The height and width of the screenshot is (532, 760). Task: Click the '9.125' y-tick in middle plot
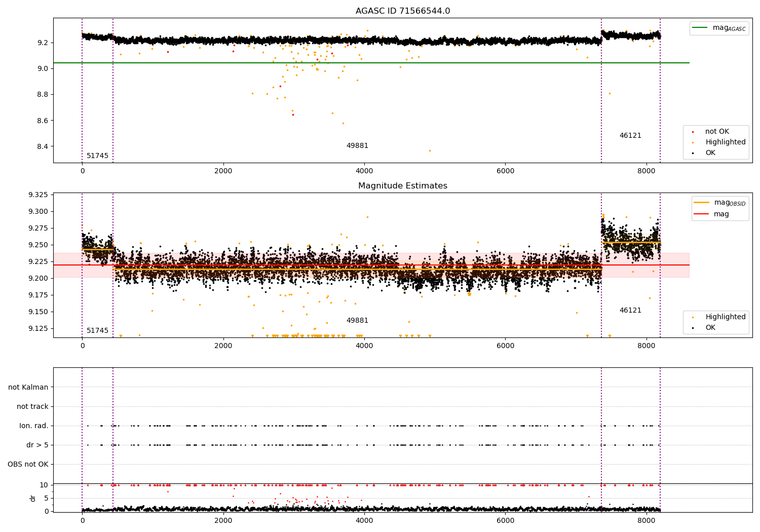pos(38,329)
